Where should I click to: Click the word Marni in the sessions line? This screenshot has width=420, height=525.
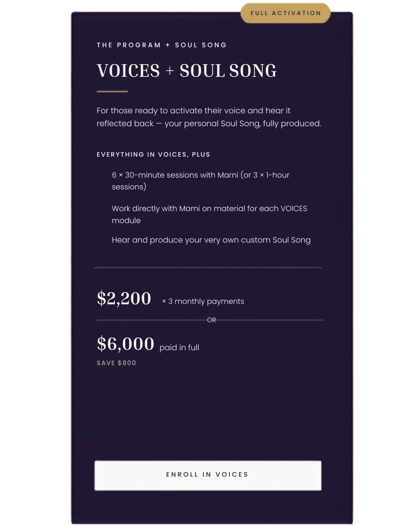click(x=227, y=175)
